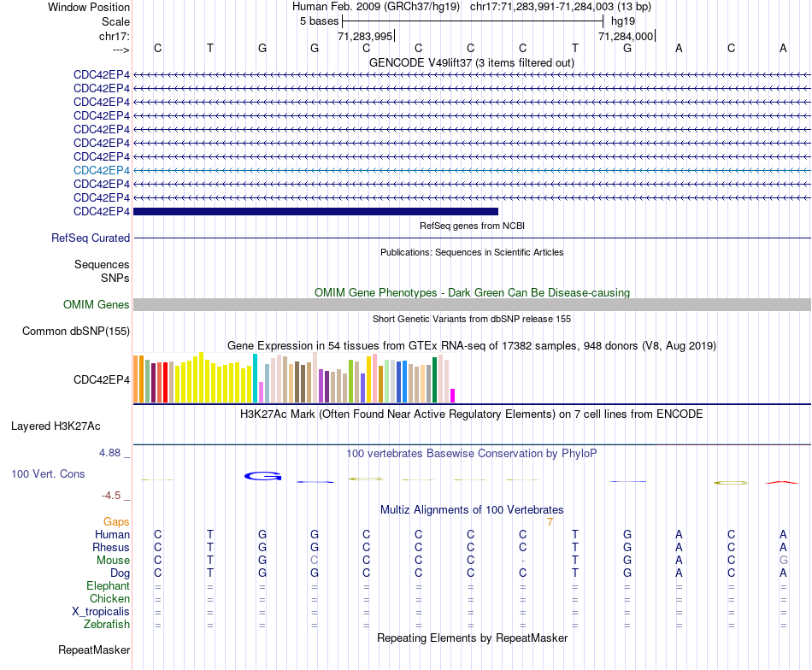Click the chr17:71,283,991-71,284,003 (13 bp) position text
Screen dimensions: 812x670
point(561,7)
